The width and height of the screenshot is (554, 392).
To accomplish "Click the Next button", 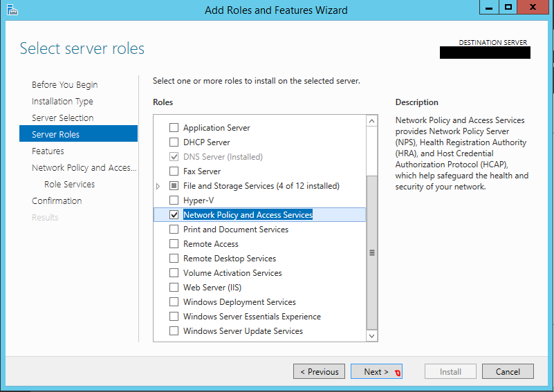I will (376, 371).
